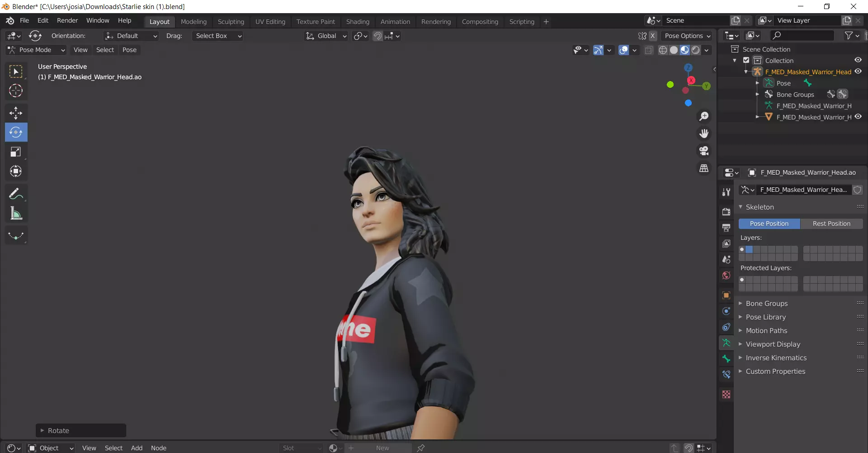Image resolution: width=868 pixels, height=453 pixels.
Task: Create a new scene with Scene copy button
Action: [x=736, y=20]
